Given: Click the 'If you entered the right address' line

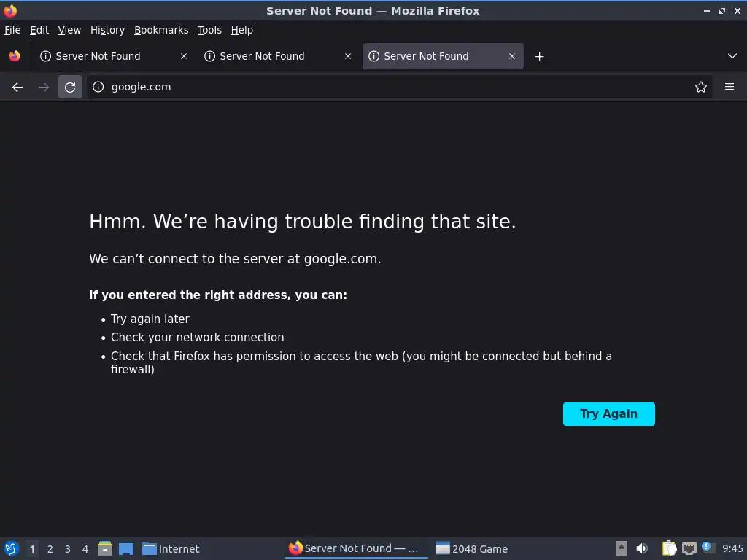Looking at the screenshot, I should click(218, 295).
